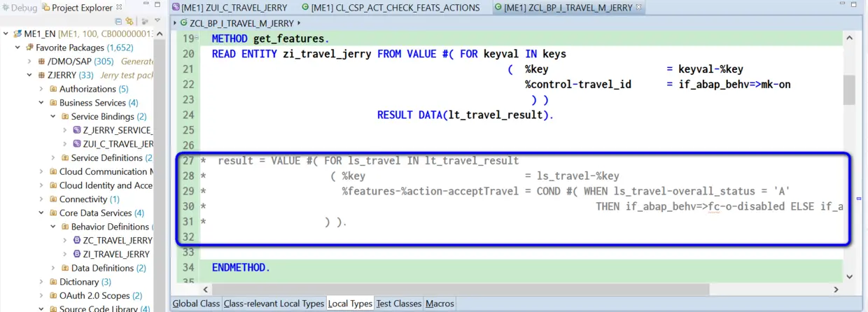Expand the /DMO/SAP package
The width and height of the screenshot is (868, 312).
point(30,62)
